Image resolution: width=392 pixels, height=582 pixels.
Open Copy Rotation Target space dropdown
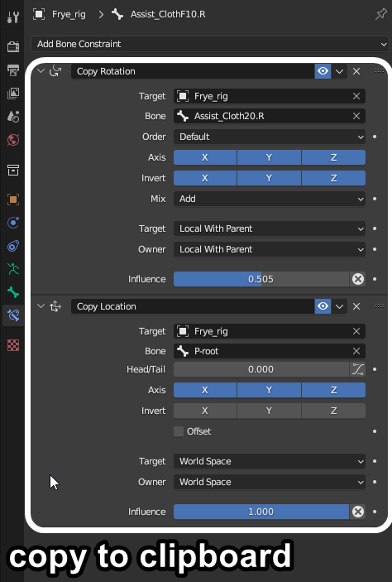pos(270,228)
